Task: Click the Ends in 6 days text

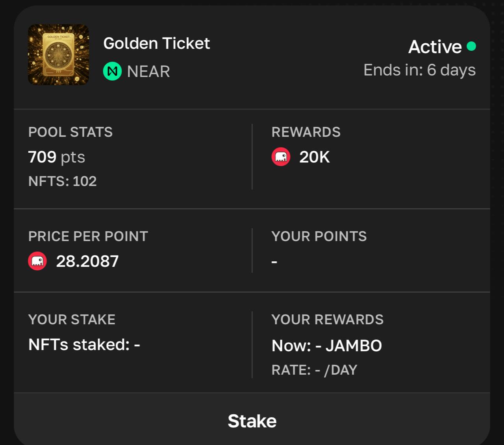Action: [x=419, y=70]
